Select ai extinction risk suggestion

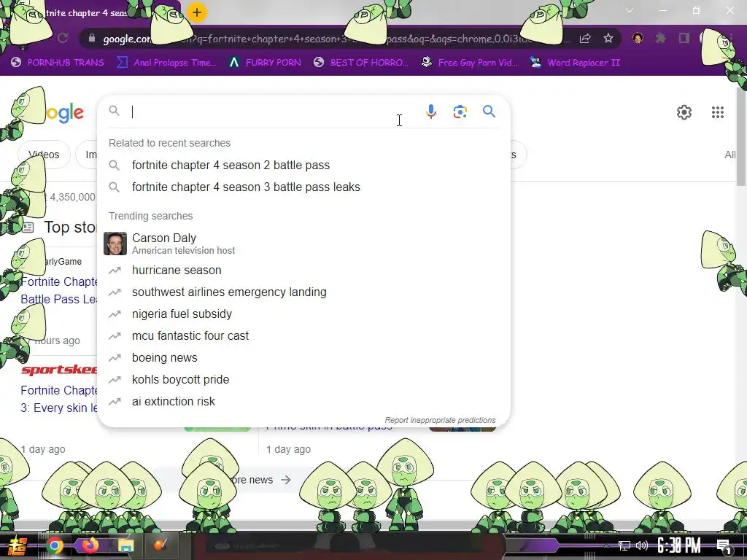(173, 402)
